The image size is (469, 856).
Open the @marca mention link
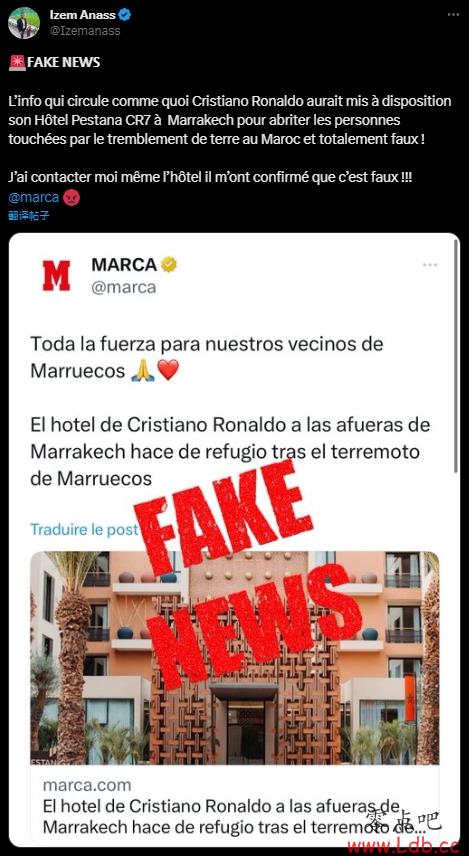pos(34,198)
